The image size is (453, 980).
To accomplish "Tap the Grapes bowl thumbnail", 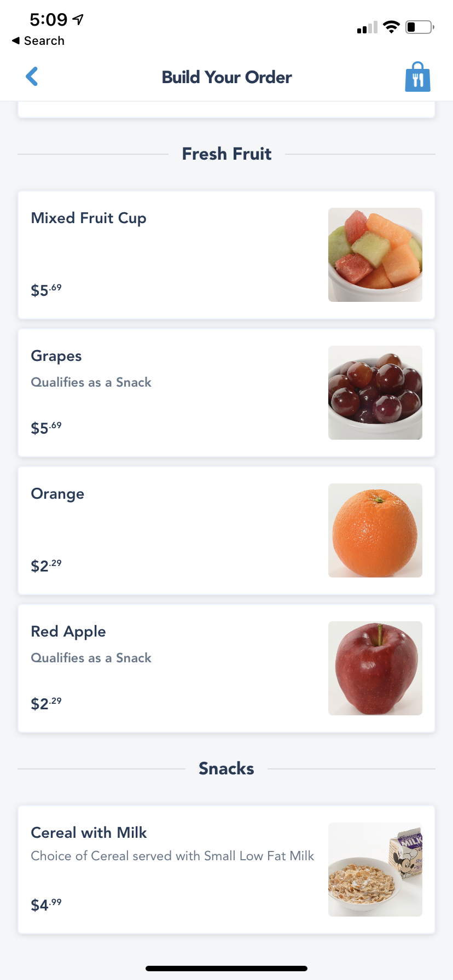I will (x=375, y=393).
